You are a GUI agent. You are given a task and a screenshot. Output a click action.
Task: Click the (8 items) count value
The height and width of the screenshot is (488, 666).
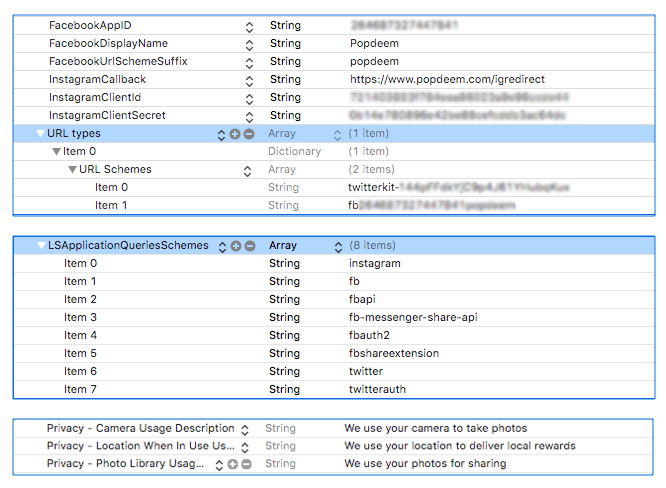pos(372,245)
